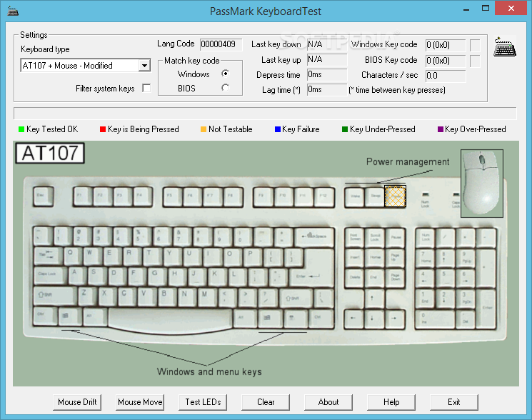Click the Backspace key on keyboard image
Image resolution: width=532 pixels, height=420 pixels.
pyautogui.click(x=314, y=236)
